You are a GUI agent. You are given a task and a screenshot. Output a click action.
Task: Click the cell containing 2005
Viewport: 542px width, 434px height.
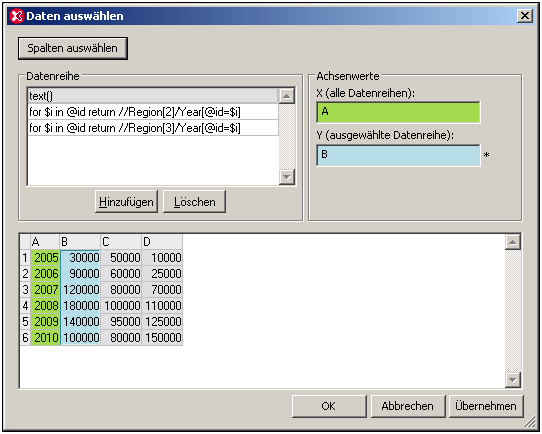45,258
